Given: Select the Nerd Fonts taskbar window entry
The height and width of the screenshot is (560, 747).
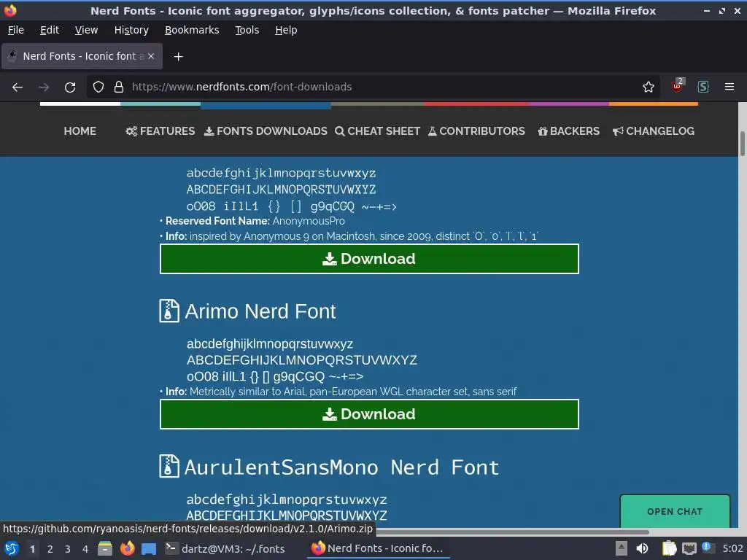Looking at the screenshot, I should (x=379, y=548).
